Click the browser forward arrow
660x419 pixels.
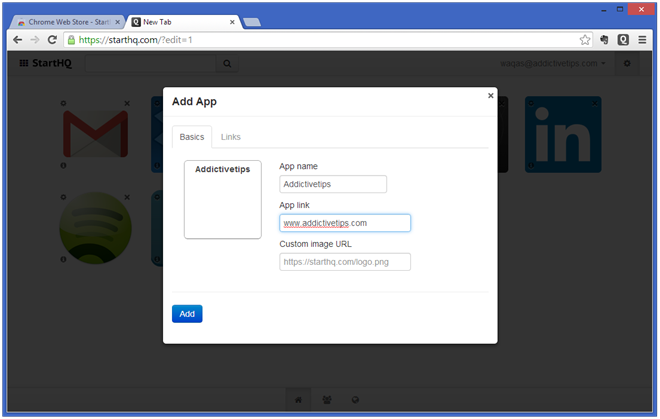(35, 40)
